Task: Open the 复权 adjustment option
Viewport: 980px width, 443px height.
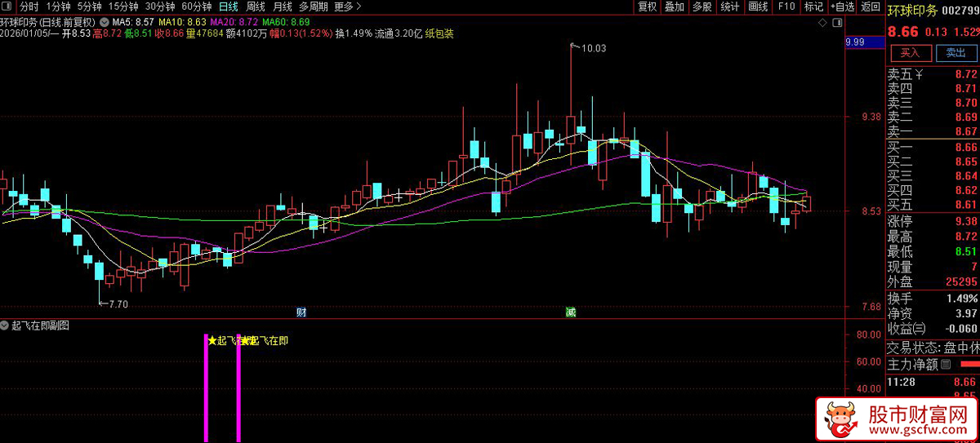Action: (648, 7)
